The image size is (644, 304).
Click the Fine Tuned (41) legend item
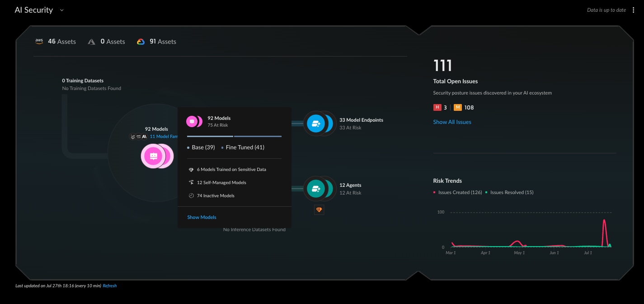243,147
